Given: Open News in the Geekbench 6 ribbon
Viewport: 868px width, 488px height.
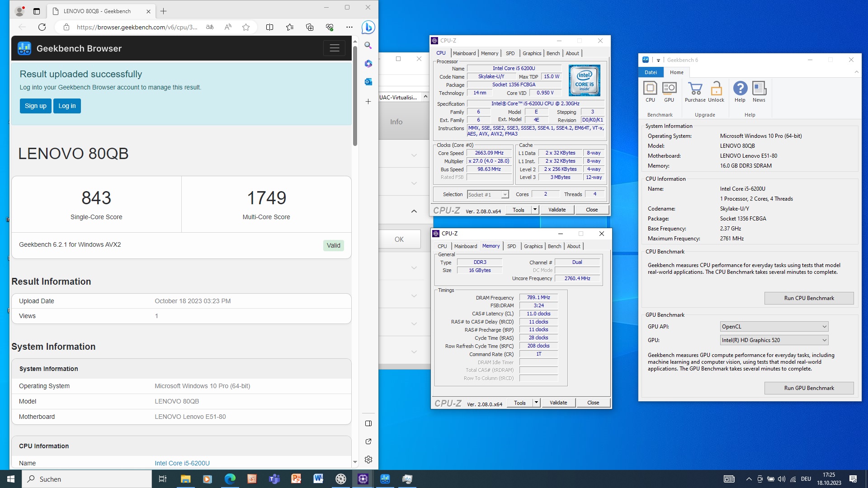Looking at the screenshot, I should point(759,92).
